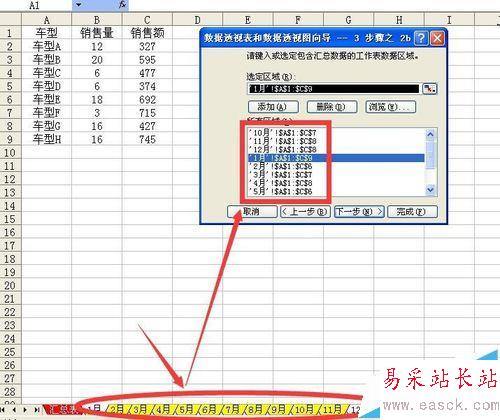
Task: Switch to the 4月 sheet tab
Action: (x=163, y=409)
